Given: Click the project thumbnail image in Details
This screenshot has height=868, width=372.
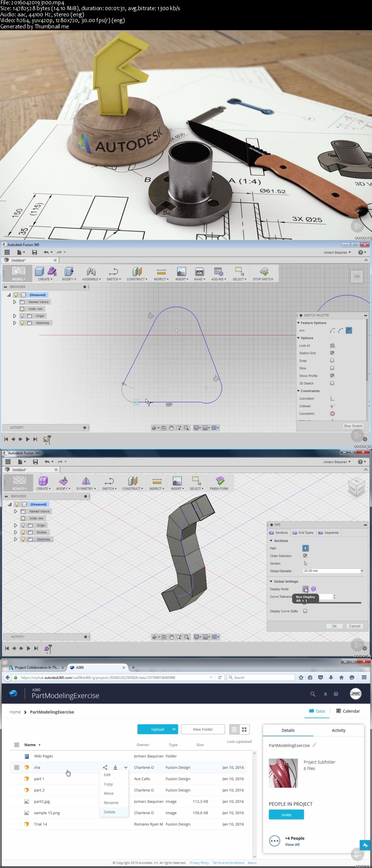Looking at the screenshot, I should (283, 773).
